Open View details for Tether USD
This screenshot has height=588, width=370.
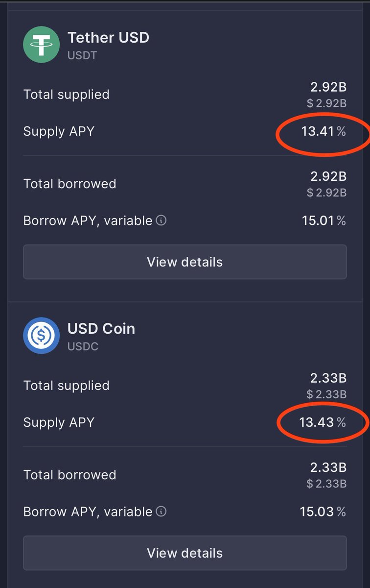(185, 262)
